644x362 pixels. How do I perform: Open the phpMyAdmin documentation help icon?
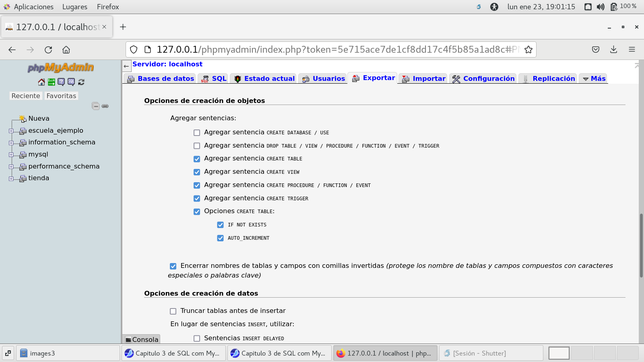[x=61, y=82]
